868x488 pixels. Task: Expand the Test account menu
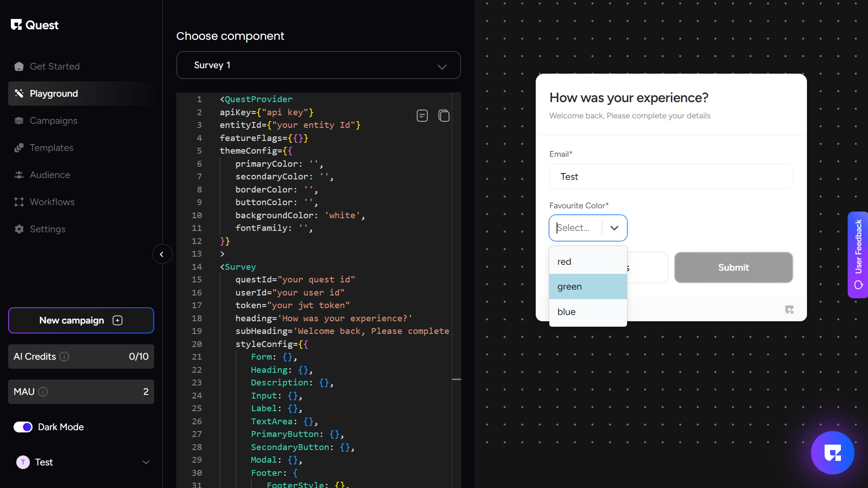pyautogui.click(x=146, y=462)
